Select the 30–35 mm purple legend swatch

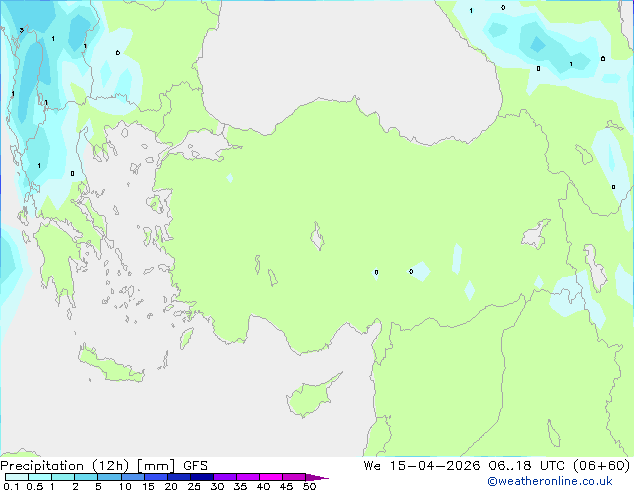click(x=225, y=477)
